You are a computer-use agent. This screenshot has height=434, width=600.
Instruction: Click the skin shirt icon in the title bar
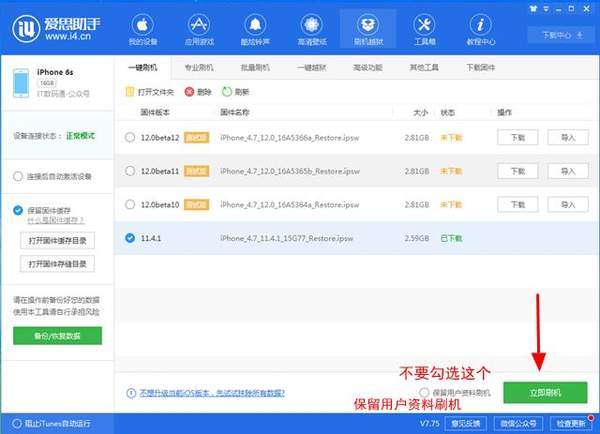(533, 8)
